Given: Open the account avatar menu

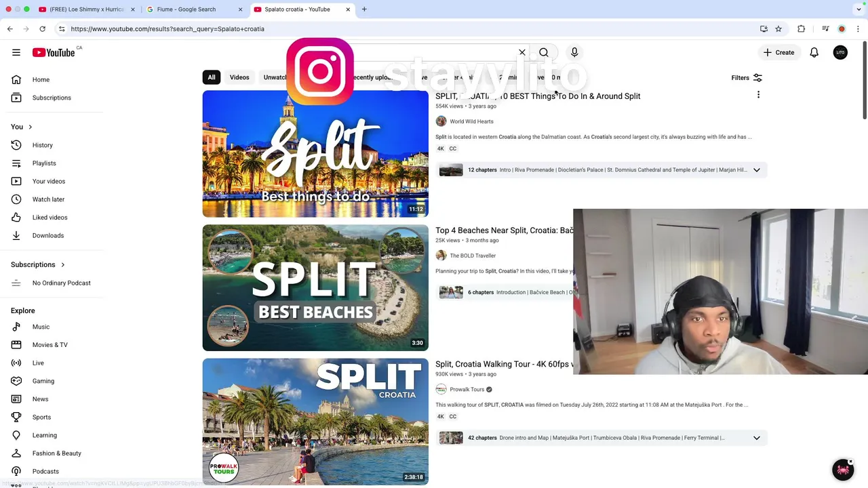Looking at the screenshot, I should [840, 52].
